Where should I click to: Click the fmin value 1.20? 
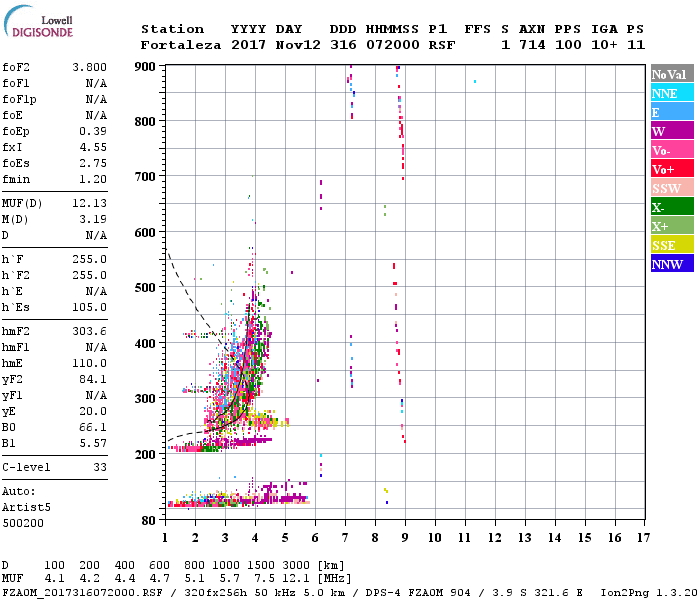click(93, 179)
